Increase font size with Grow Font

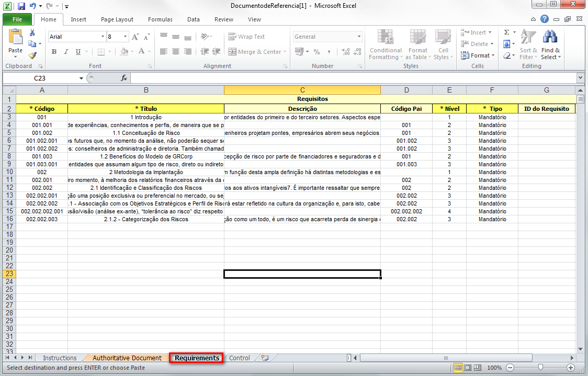[x=135, y=37]
